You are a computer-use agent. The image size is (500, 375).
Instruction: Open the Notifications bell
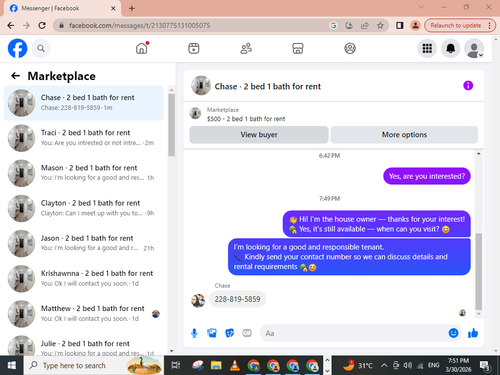(x=451, y=48)
